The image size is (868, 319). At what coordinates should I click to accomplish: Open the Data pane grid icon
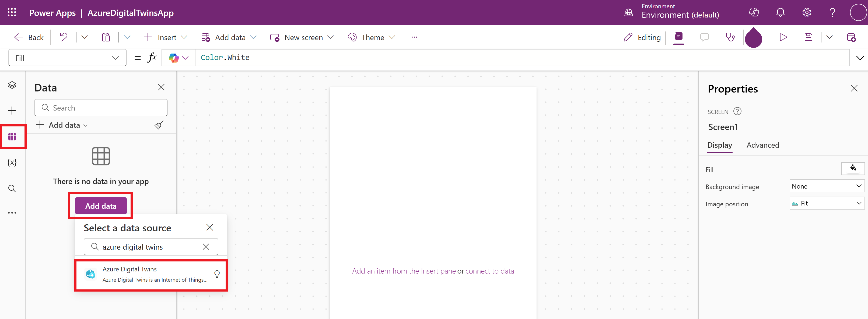[12, 137]
